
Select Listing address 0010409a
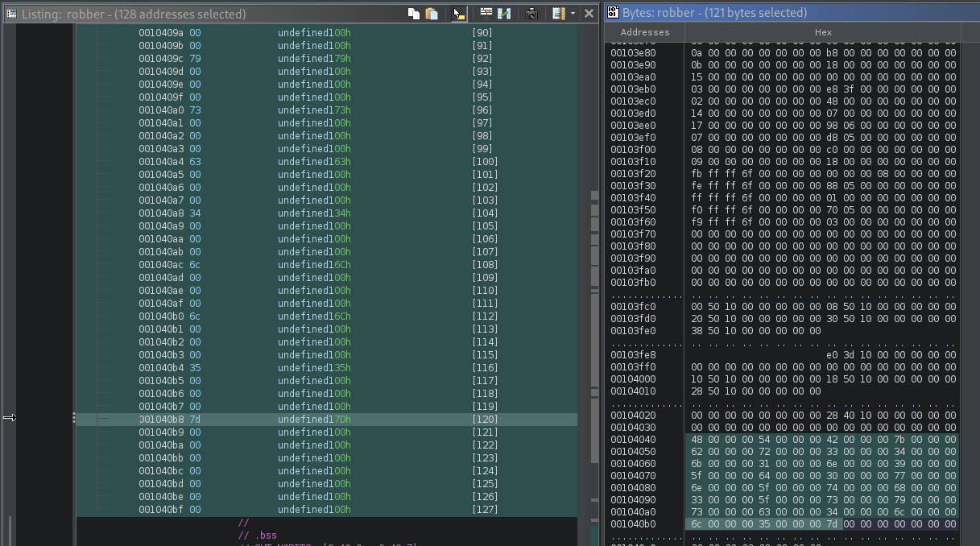click(161, 33)
